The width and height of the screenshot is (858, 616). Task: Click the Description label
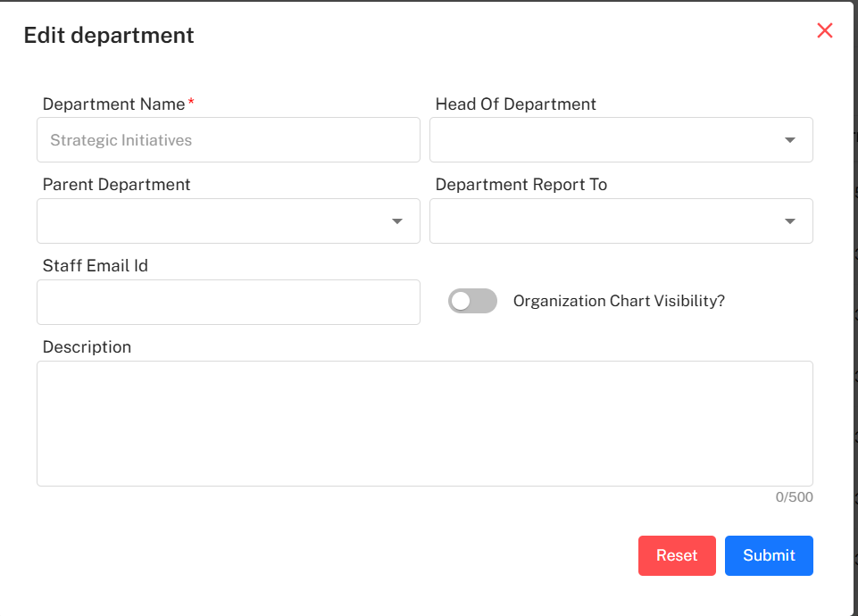tap(87, 347)
